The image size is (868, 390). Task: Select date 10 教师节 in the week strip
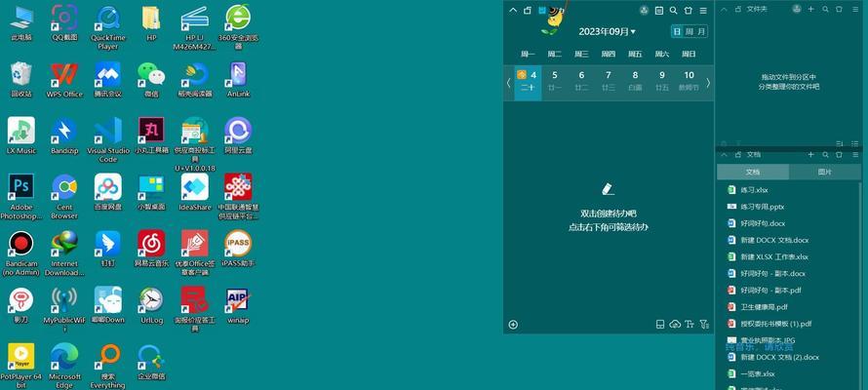(x=689, y=83)
